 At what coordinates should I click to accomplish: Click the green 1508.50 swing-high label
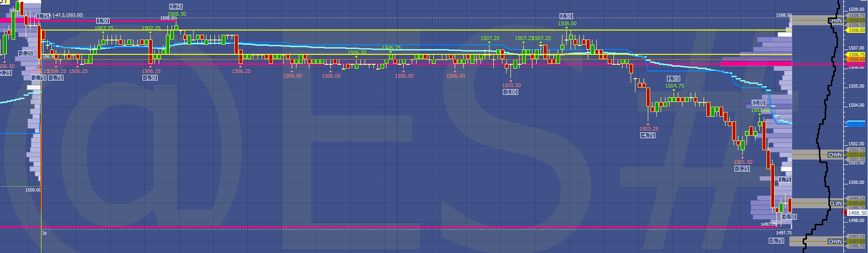coord(177,14)
